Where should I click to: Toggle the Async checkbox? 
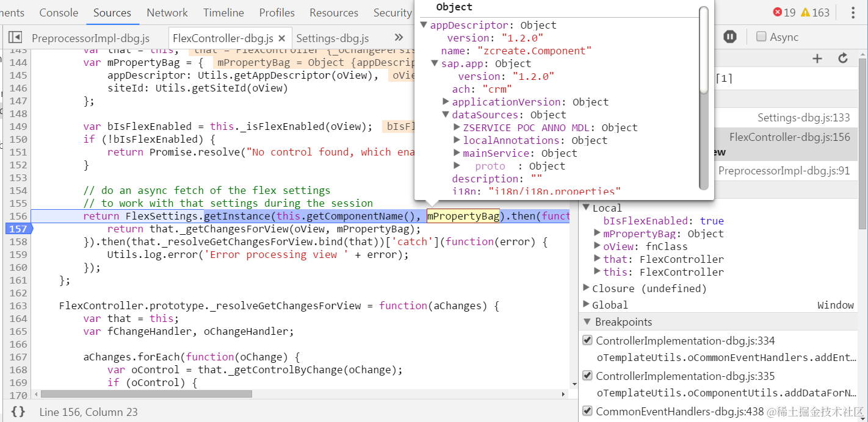point(761,37)
